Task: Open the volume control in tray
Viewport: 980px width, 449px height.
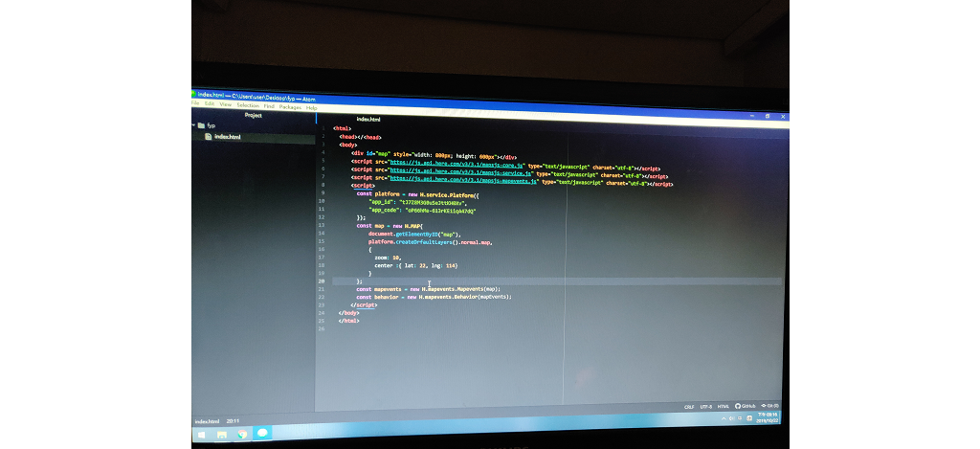Action: [731, 418]
